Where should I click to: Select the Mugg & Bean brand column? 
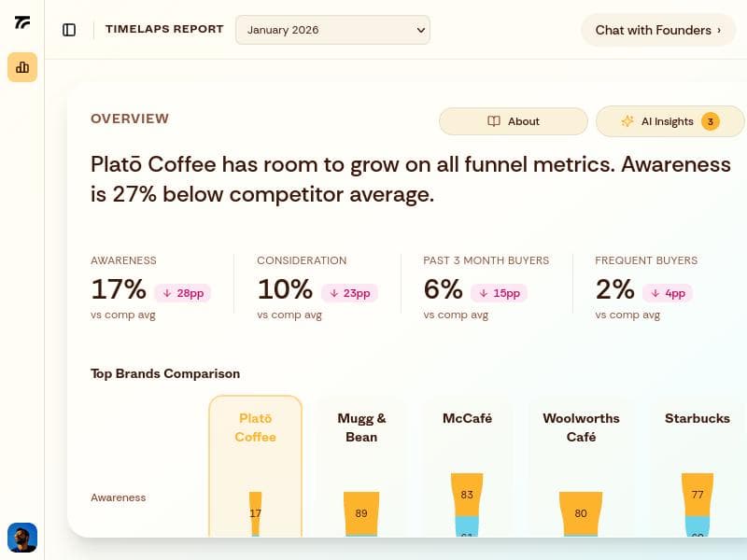[361, 428]
